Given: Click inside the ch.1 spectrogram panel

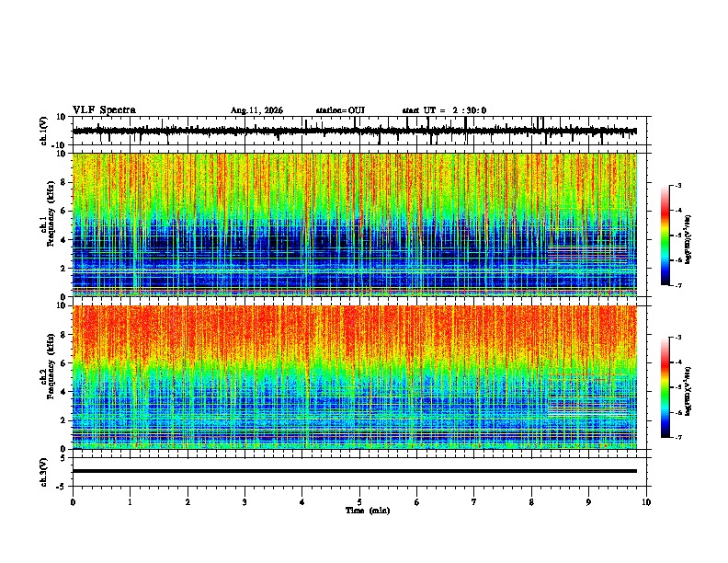Looking at the screenshot, I should (x=355, y=224).
